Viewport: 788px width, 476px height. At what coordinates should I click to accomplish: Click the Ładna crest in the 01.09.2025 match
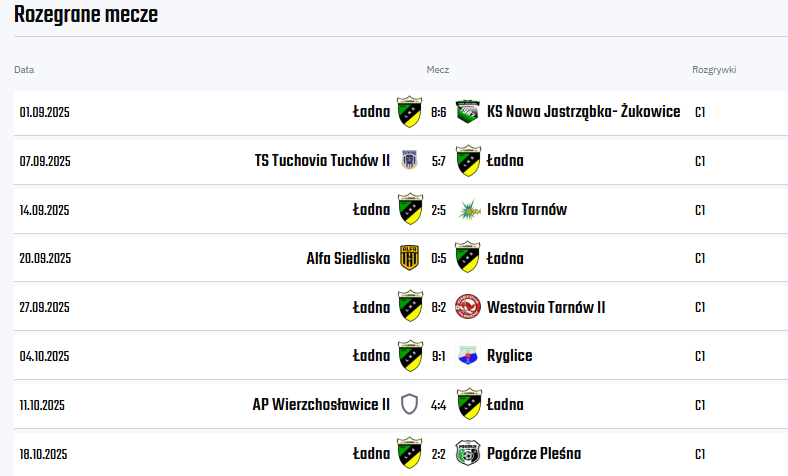(x=409, y=112)
